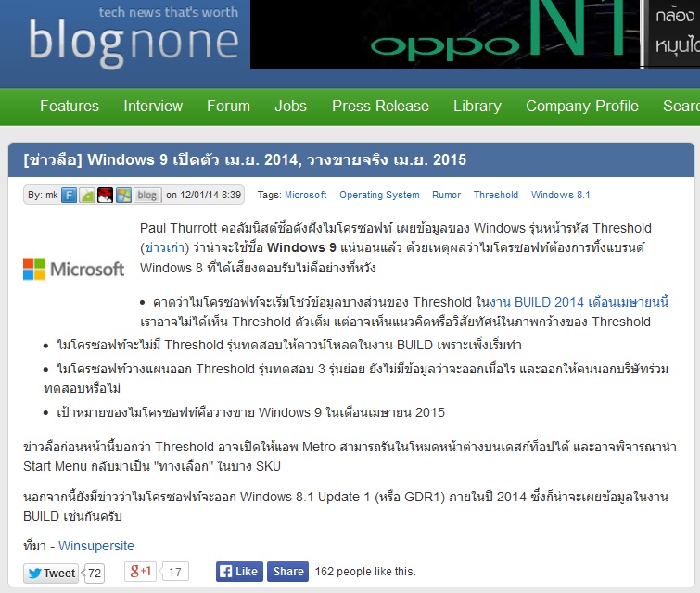Open the Microsoft tag

(x=306, y=195)
